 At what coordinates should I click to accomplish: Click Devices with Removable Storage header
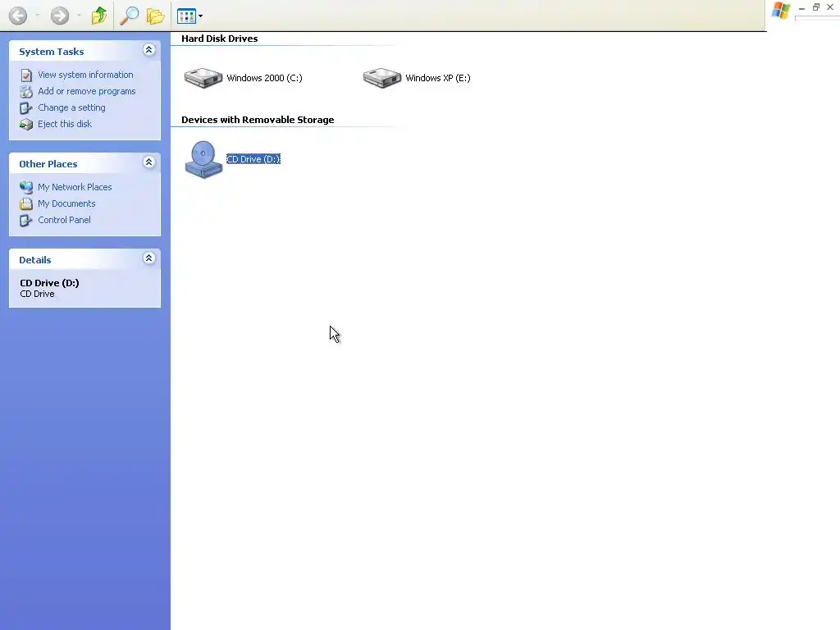tap(258, 120)
